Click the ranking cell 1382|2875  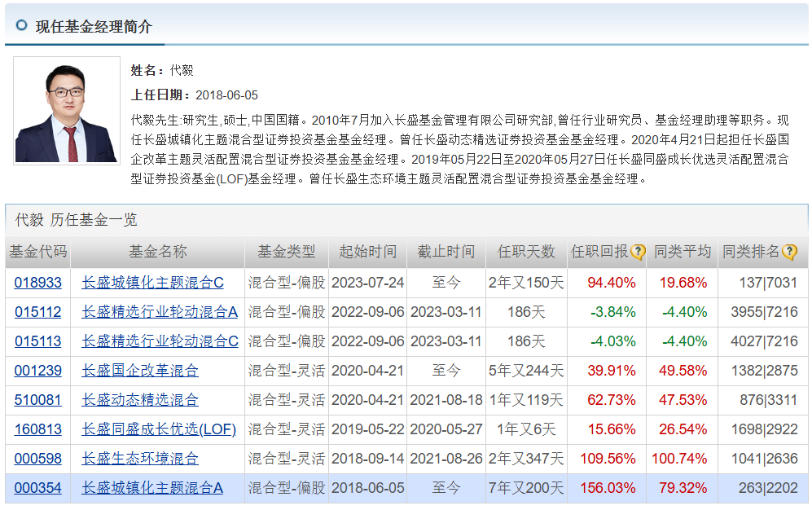pos(764,371)
